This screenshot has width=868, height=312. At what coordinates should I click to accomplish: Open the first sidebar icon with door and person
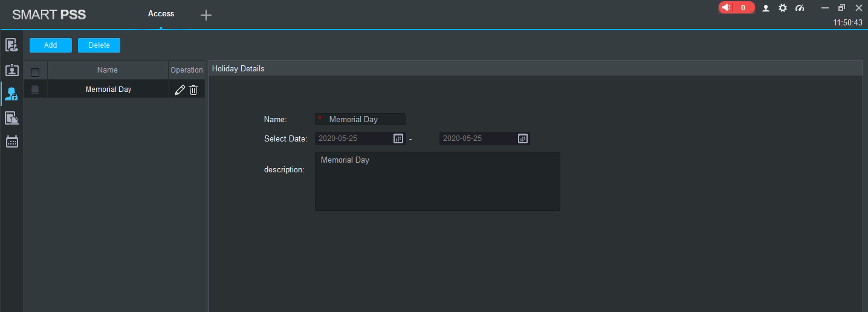[x=11, y=45]
